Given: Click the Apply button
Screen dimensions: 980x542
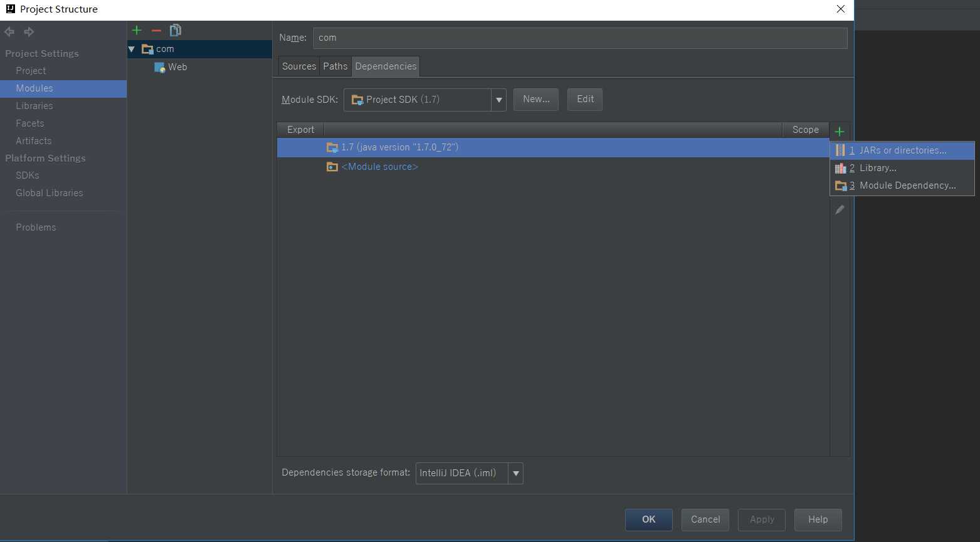Looking at the screenshot, I should click(x=762, y=519).
